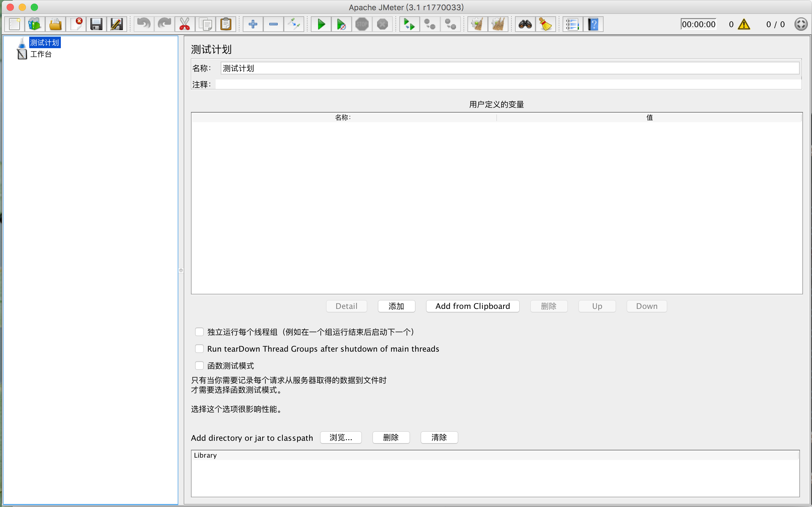Click the Add from Clipboard button

point(473,306)
